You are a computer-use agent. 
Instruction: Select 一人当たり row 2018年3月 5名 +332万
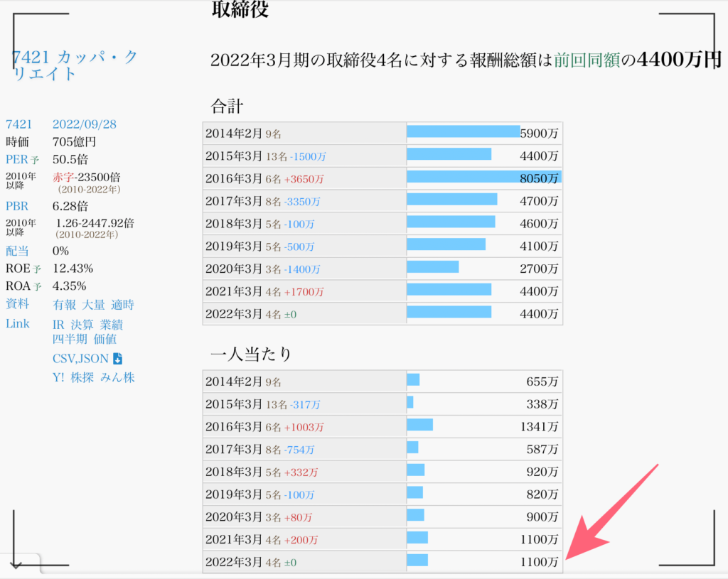382,472
